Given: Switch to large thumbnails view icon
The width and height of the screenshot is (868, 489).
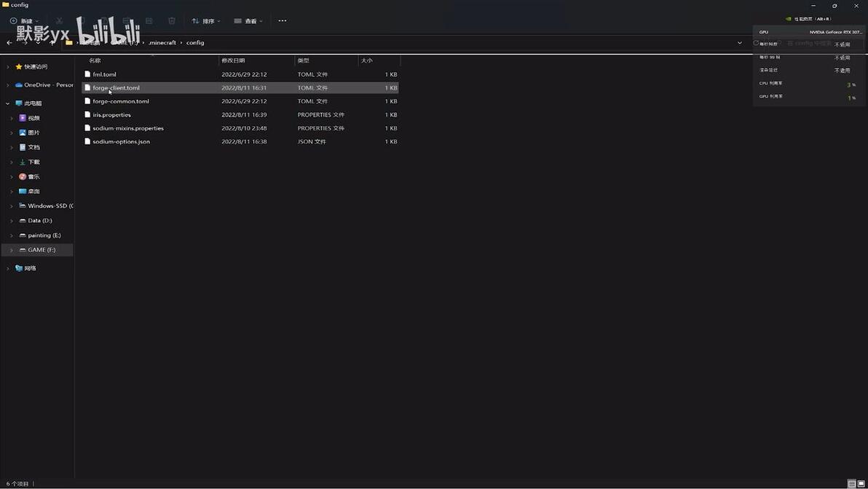Looking at the screenshot, I should coord(861,483).
